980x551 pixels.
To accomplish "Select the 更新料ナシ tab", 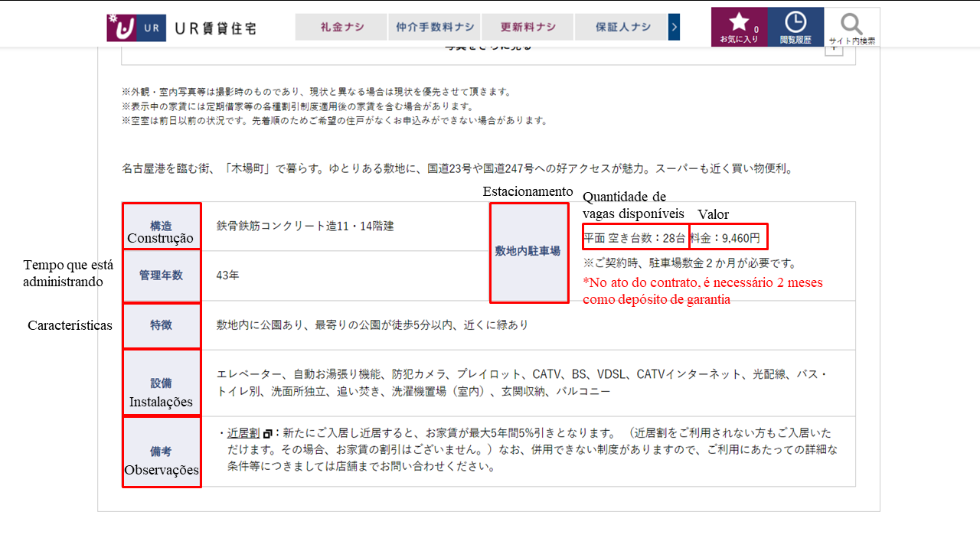I will 528,27.
